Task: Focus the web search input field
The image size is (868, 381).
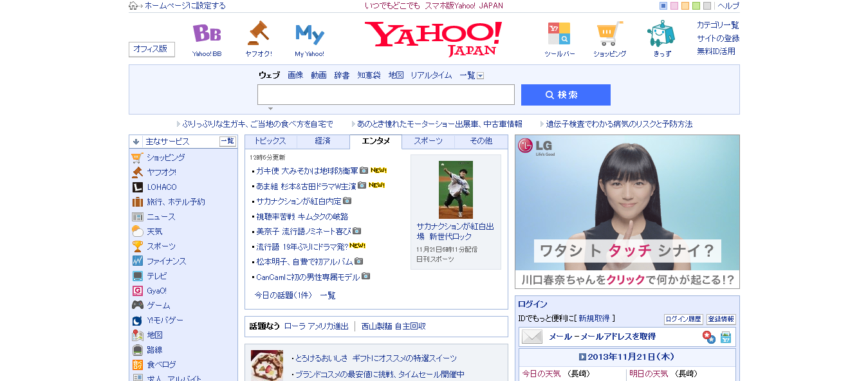Action: pyautogui.click(x=386, y=95)
